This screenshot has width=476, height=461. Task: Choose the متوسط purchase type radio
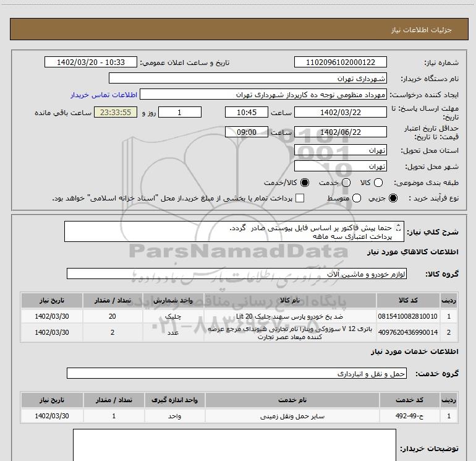pos(357,198)
